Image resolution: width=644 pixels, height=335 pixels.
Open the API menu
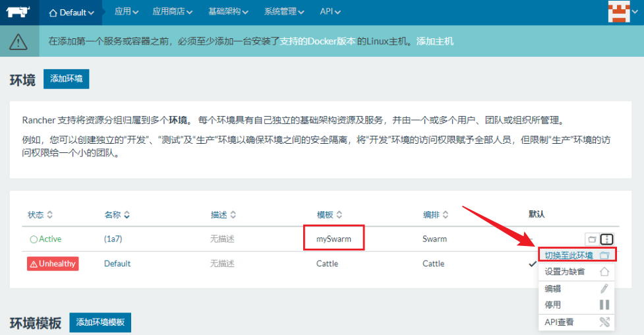[330, 12]
